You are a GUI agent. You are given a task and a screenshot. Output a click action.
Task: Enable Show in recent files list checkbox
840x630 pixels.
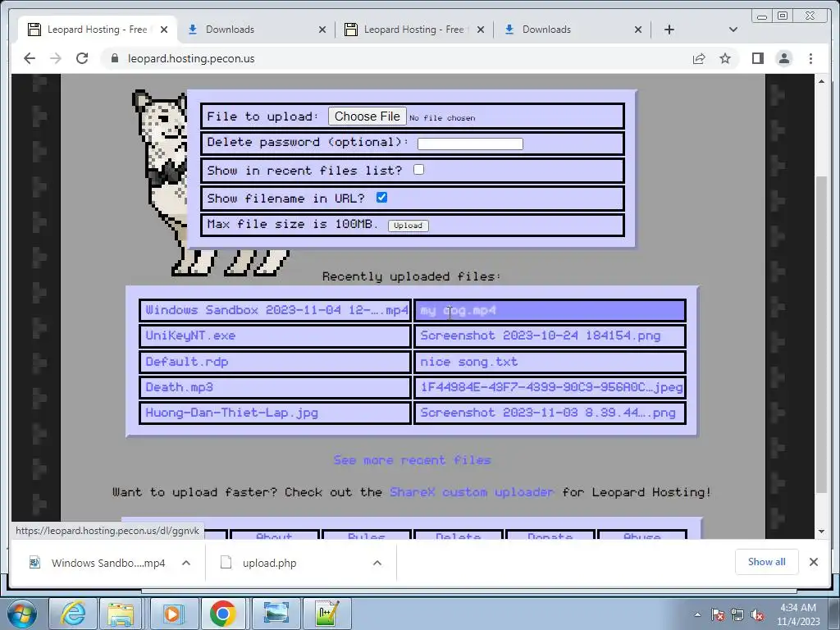coord(419,169)
